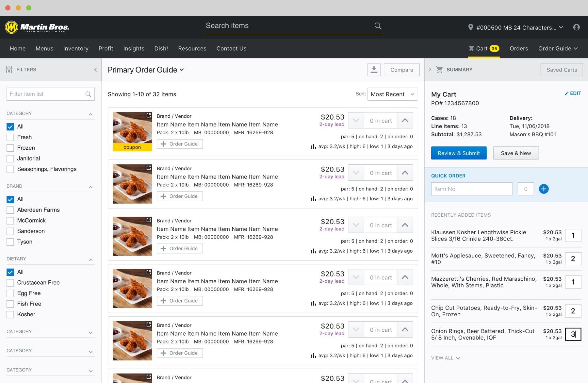Click the Martin Bros. logo

click(x=37, y=27)
